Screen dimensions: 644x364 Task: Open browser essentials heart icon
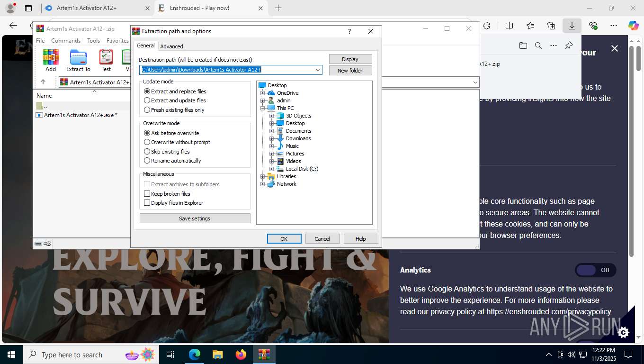[593, 26]
